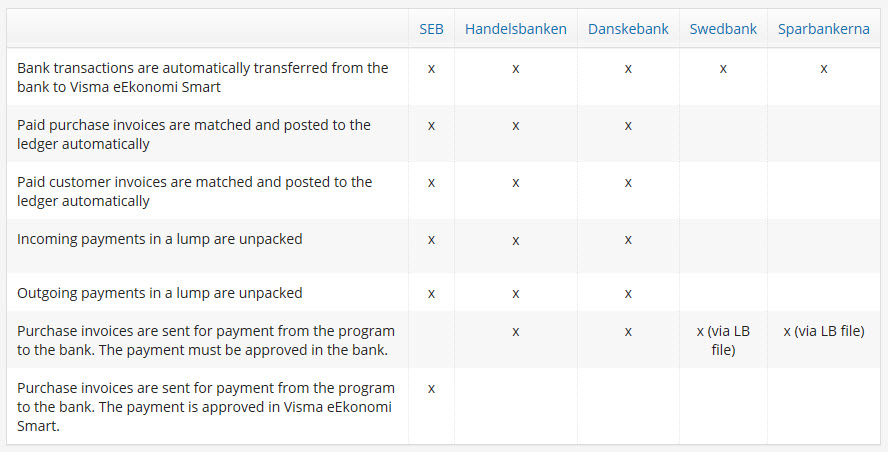The image size is (888, 452).
Task: Click the Danskebank header link
Action: click(x=628, y=29)
